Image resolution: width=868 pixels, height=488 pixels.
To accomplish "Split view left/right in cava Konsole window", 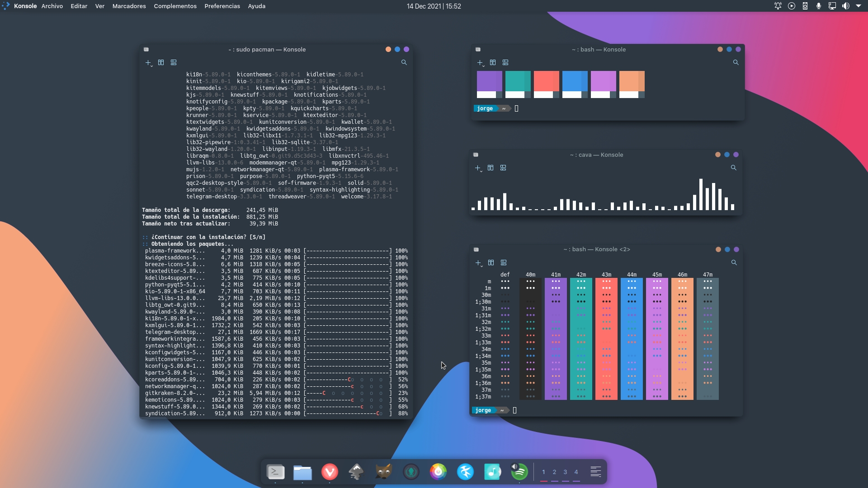I will pos(491,168).
